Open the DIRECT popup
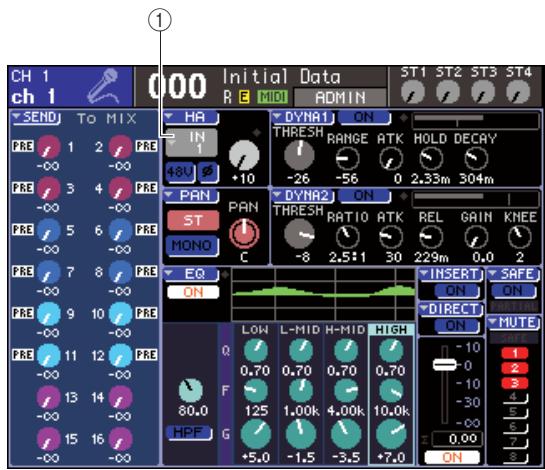545x470 pixels. tap(451, 309)
